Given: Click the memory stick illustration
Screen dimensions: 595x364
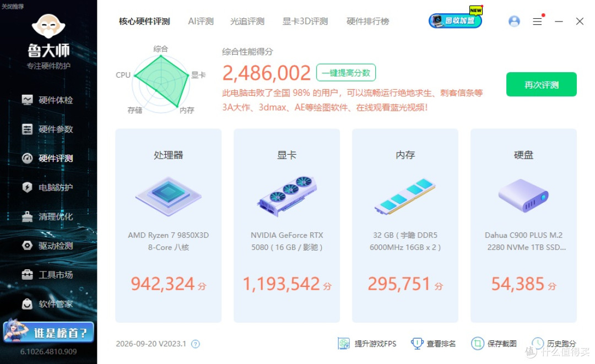Looking at the screenshot, I should click(405, 197).
